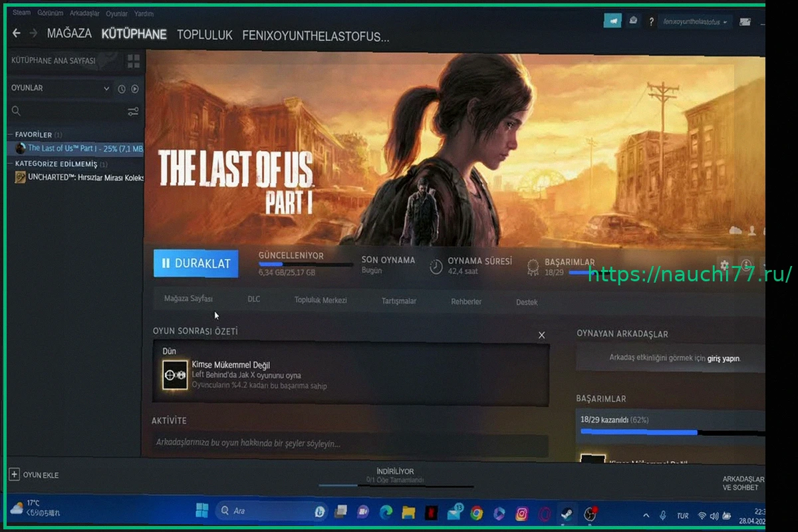Select The Last of Us Part I
The width and height of the screenshot is (798, 532).
(x=77, y=148)
